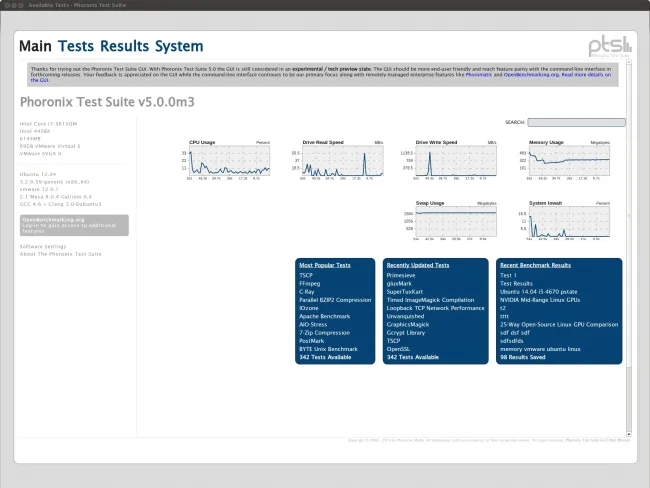Open Test 1 result

click(508, 275)
